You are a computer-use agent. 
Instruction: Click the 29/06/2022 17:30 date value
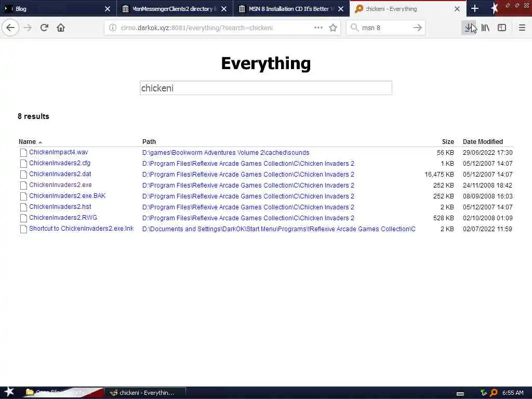(x=487, y=153)
